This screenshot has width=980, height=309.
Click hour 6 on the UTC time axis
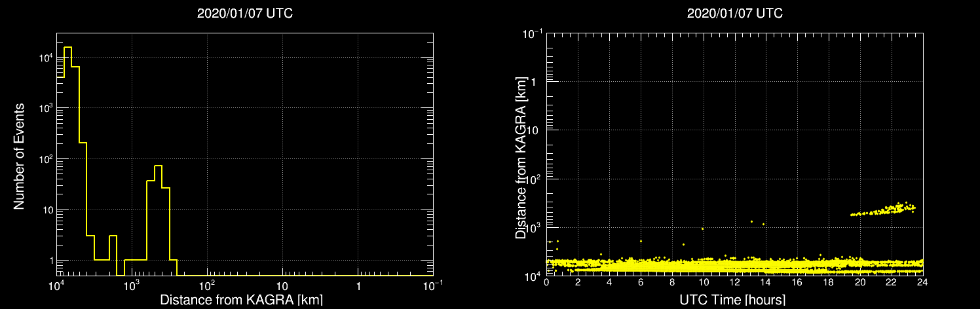point(641,282)
